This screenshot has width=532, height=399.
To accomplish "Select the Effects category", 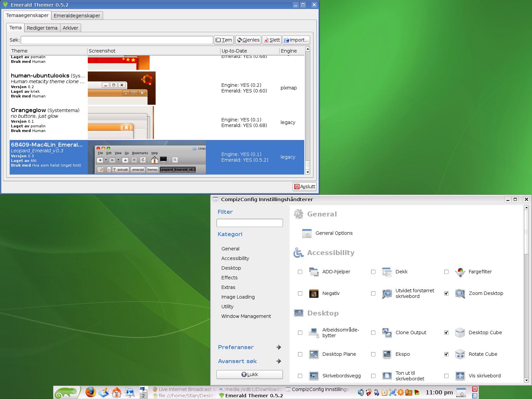I will 229,278.
